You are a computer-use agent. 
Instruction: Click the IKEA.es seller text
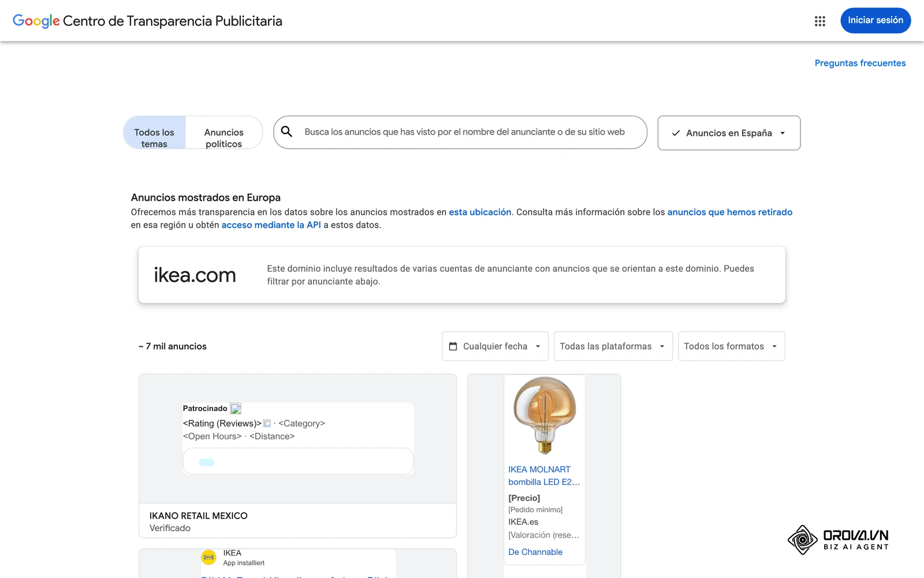pos(523,522)
